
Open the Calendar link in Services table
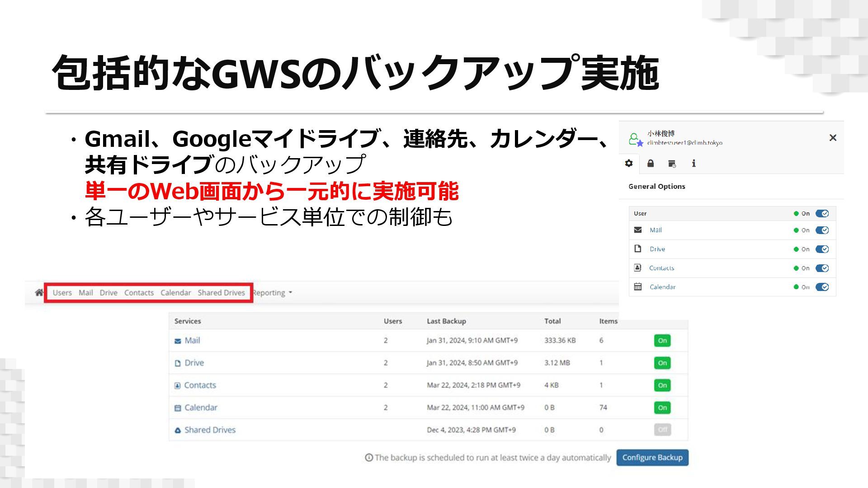click(201, 408)
